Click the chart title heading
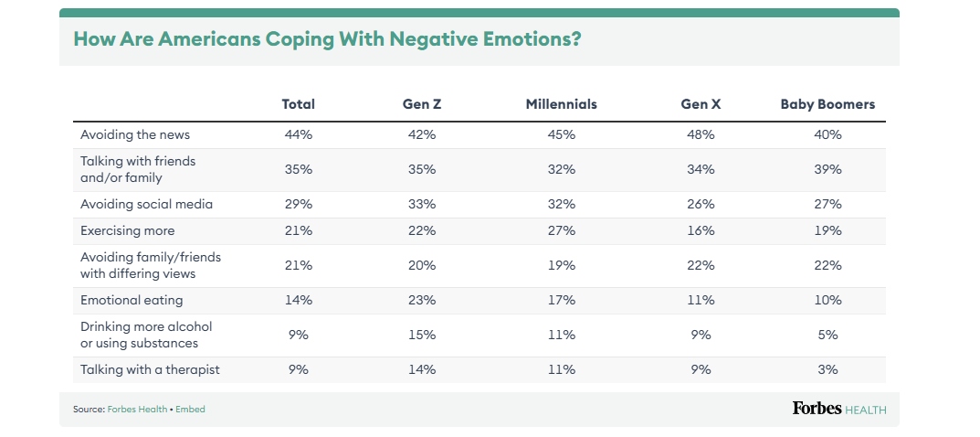The width and height of the screenshot is (980, 437). (x=326, y=40)
